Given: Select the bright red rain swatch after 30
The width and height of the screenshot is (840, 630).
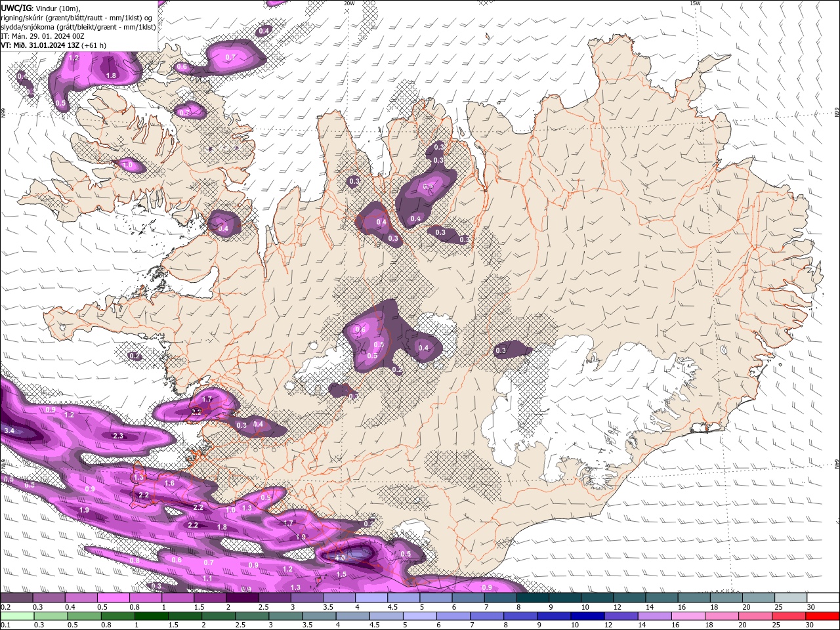Looking at the screenshot, I should [x=822, y=616].
